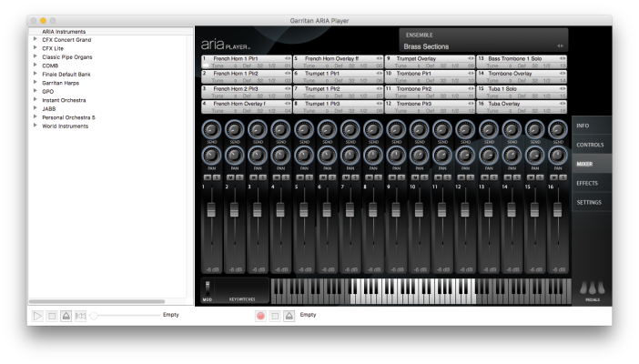
Task: Click the channel 8 SEND knob
Action: 373,130
